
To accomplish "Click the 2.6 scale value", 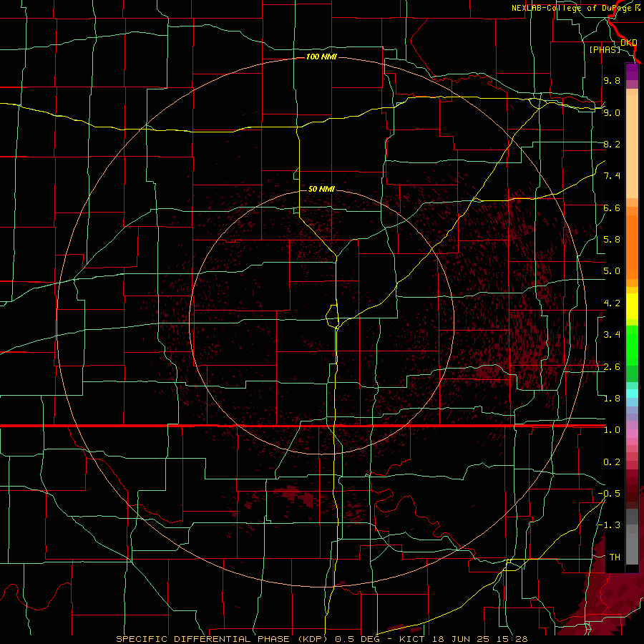I will [612, 367].
